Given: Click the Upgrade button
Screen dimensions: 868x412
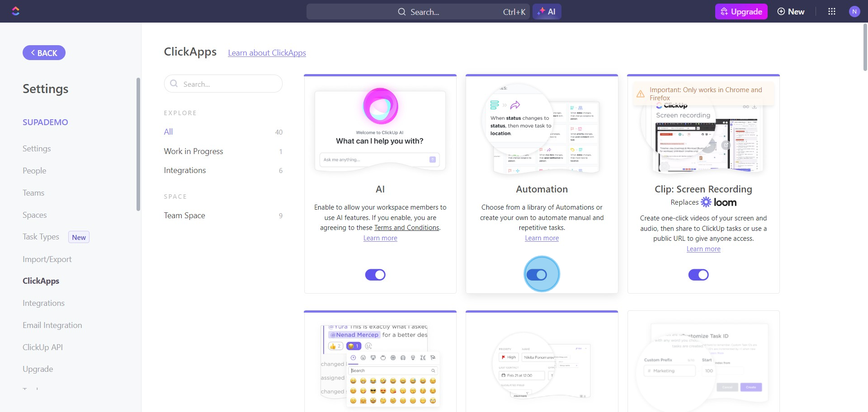Looking at the screenshot, I should click(x=741, y=12).
